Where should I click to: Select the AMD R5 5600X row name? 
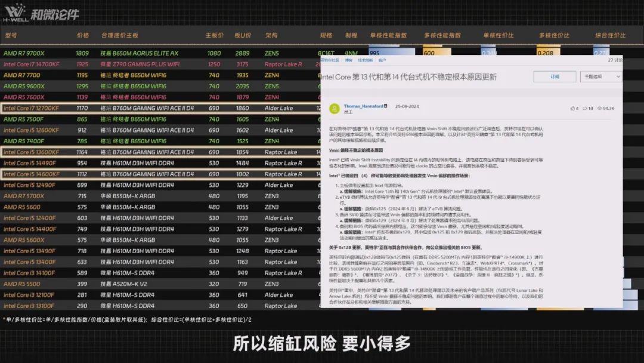(x=24, y=240)
